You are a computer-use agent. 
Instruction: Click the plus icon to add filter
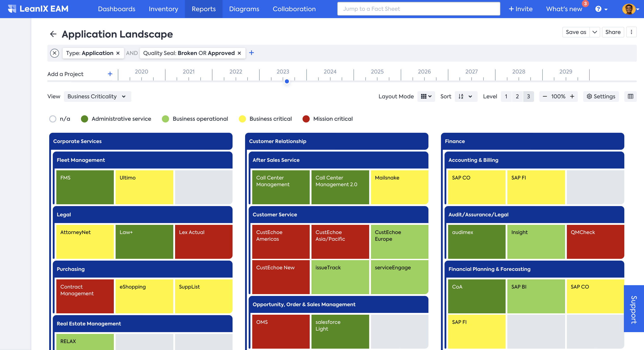tap(251, 53)
